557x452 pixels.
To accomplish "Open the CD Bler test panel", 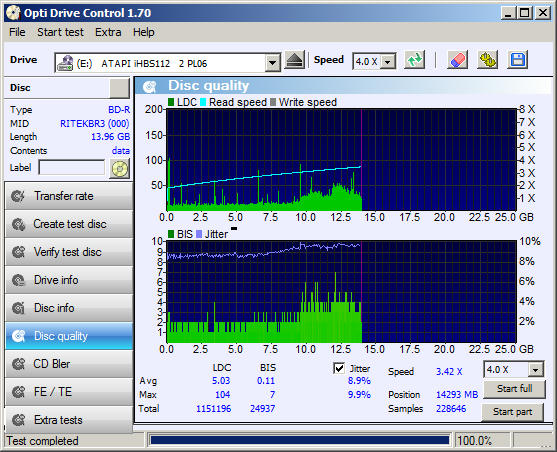I will [69, 364].
